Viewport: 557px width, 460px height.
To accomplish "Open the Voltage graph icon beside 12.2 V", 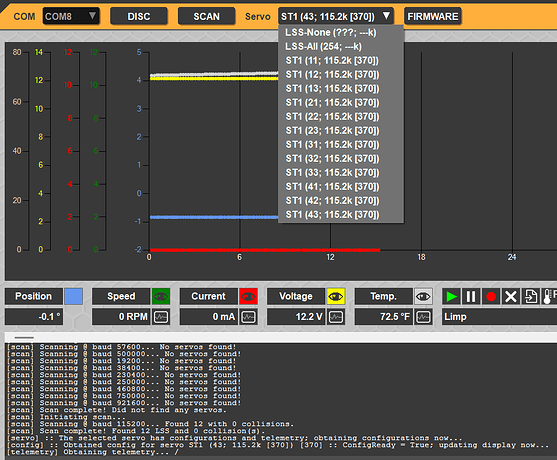I will (336, 317).
